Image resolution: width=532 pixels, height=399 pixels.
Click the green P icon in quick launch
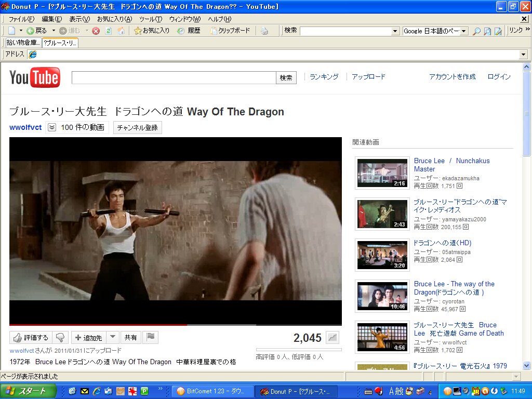click(144, 391)
